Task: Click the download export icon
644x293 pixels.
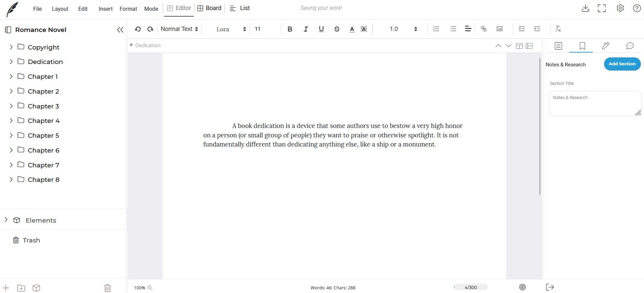Action: (x=585, y=8)
